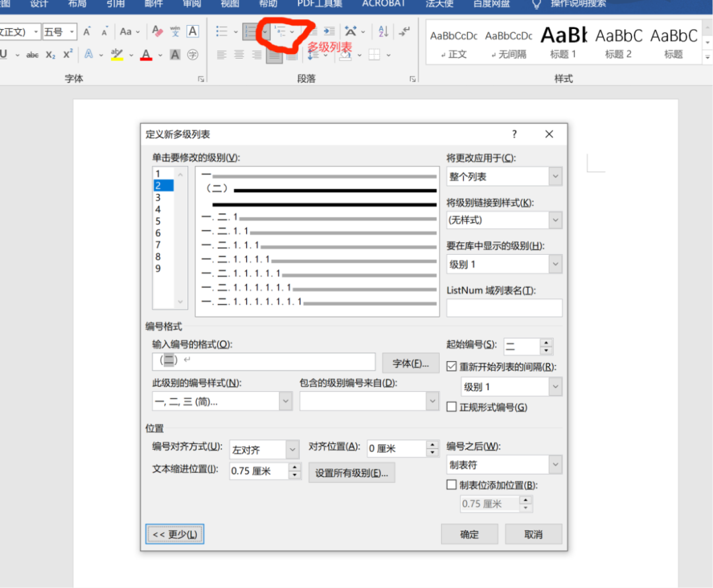Check the 制表位添加位置 checkbox
The width and height of the screenshot is (713, 588).
tap(452, 485)
